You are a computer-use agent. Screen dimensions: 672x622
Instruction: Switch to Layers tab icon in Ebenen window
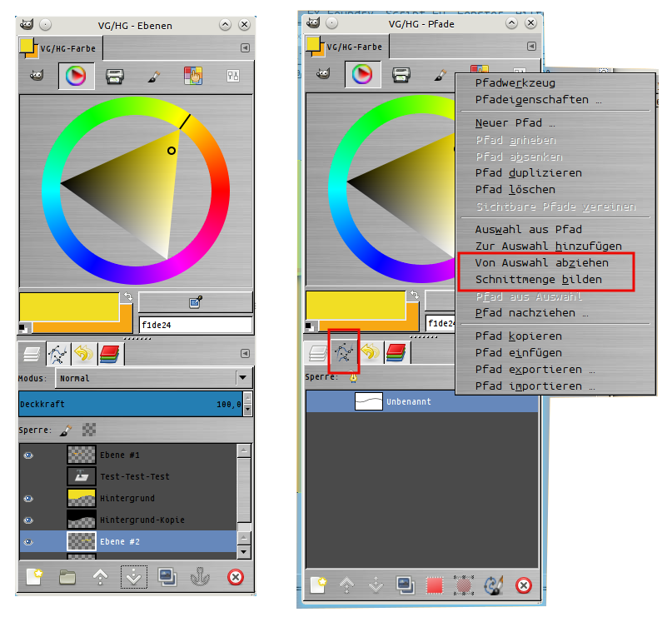pos(32,354)
